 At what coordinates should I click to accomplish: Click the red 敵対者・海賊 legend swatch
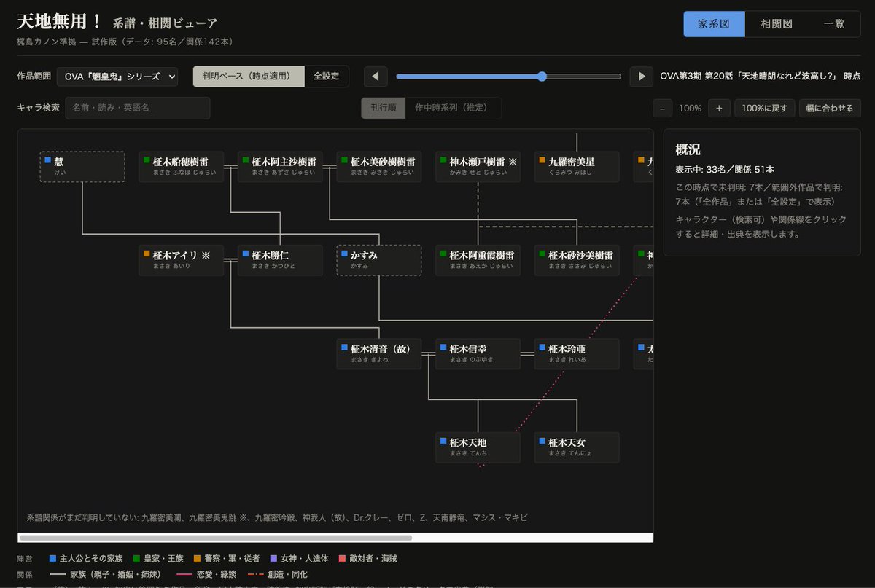coord(342,559)
